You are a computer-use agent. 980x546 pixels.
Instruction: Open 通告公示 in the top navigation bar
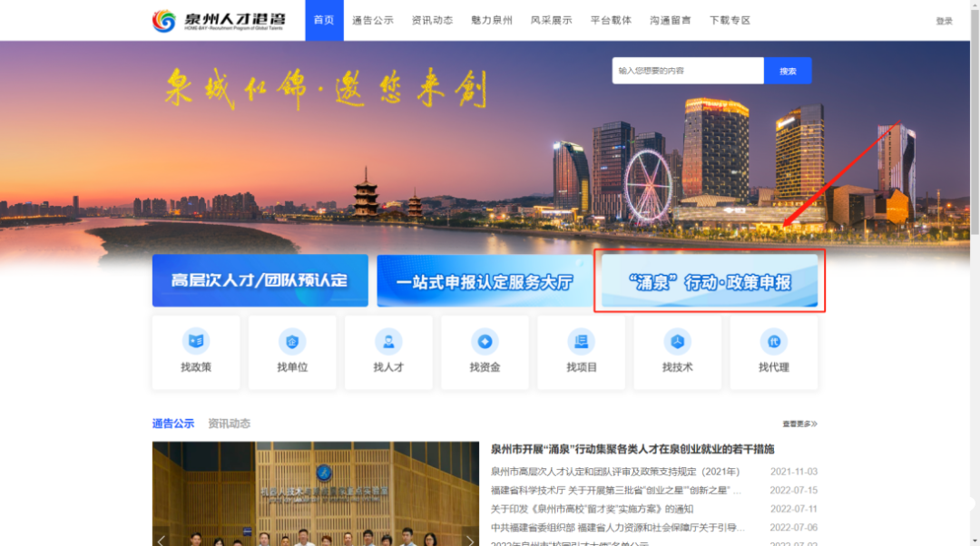[373, 20]
